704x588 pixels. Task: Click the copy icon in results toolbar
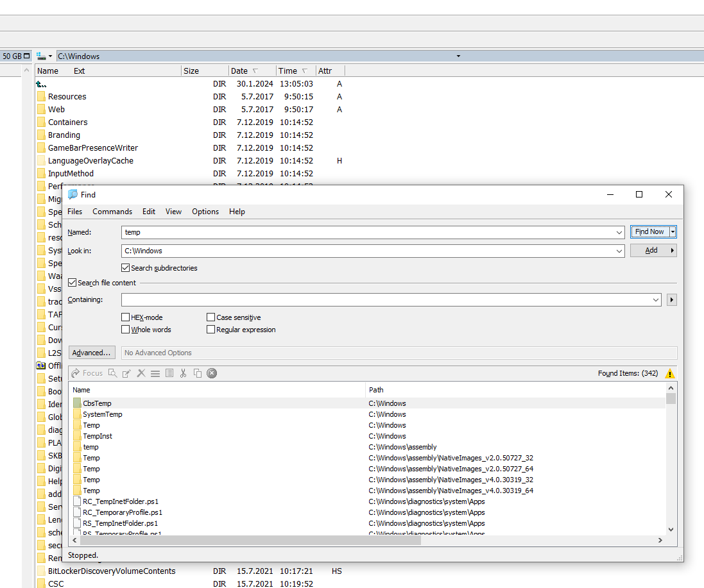pyautogui.click(x=198, y=373)
